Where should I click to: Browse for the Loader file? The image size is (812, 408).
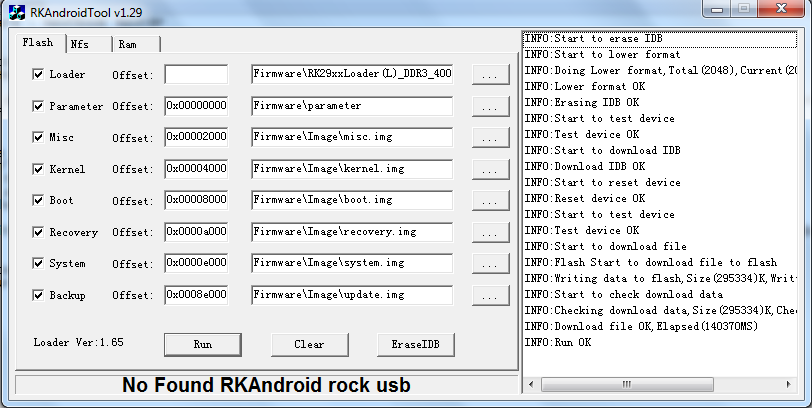click(490, 75)
